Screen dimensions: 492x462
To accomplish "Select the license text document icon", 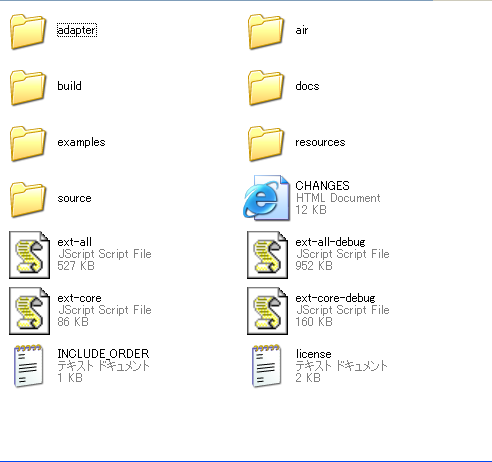I will coord(267,366).
